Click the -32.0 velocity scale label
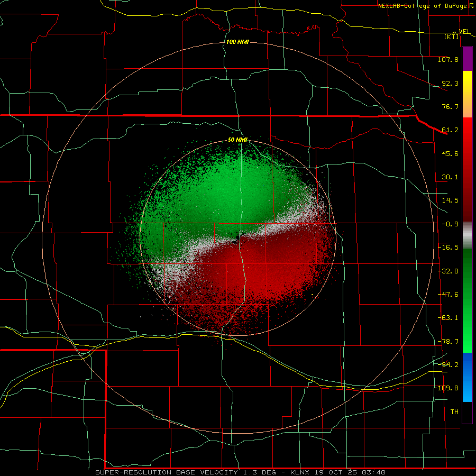 pyautogui.click(x=448, y=271)
